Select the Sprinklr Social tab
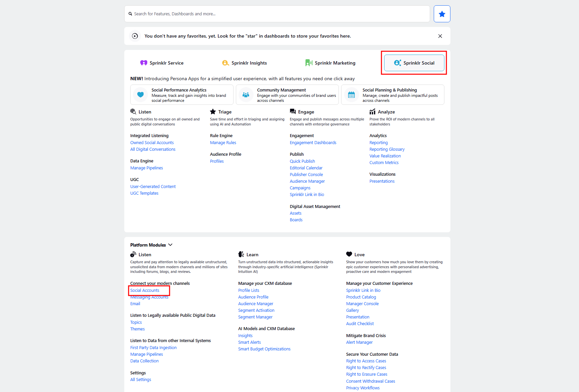This screenshot has width=579, height=392. click(414, 63)
